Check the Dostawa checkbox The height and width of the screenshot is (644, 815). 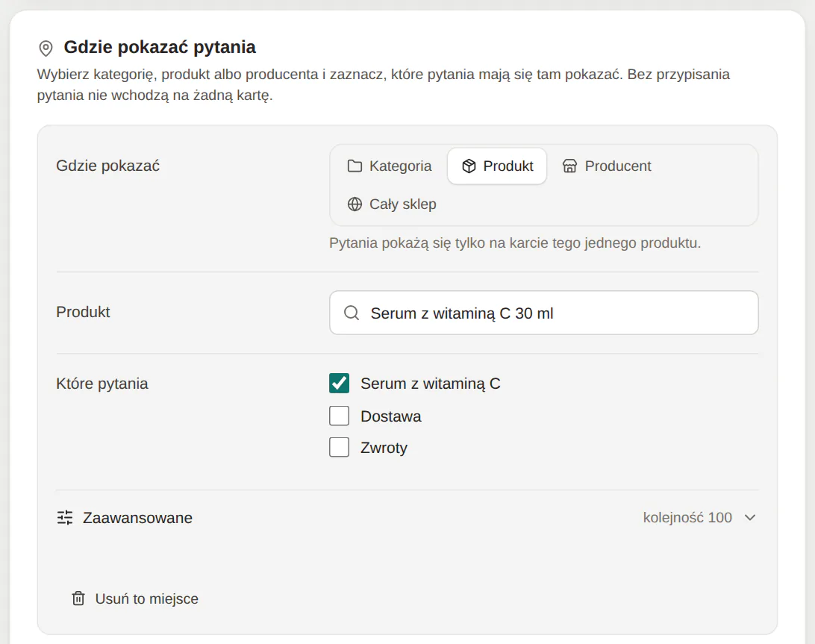point(339,416)
